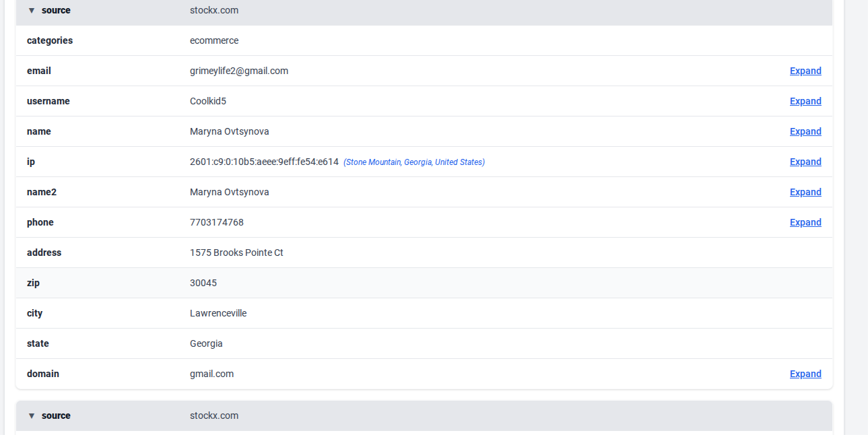Click the address 1575 Brooks Pointe Ct
This screenshot has width=868, height=435.
tap(236, 253)
